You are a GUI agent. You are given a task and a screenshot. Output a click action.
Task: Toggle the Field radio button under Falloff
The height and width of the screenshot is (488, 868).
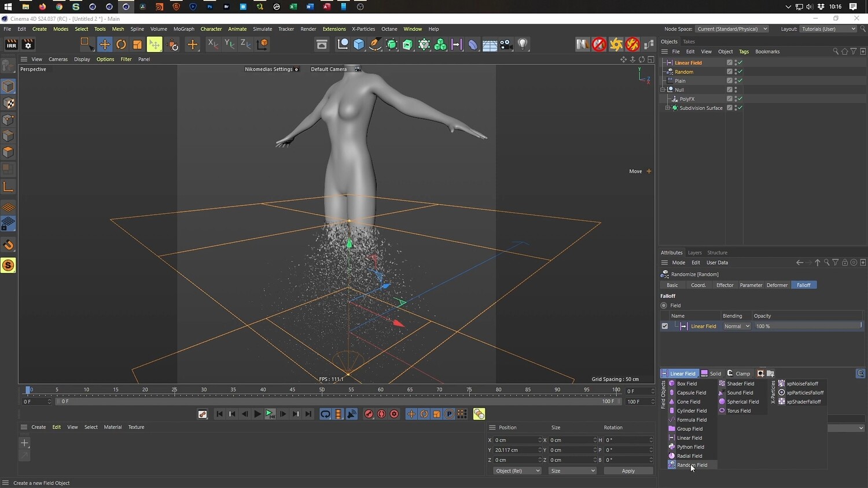coord(664,305)
